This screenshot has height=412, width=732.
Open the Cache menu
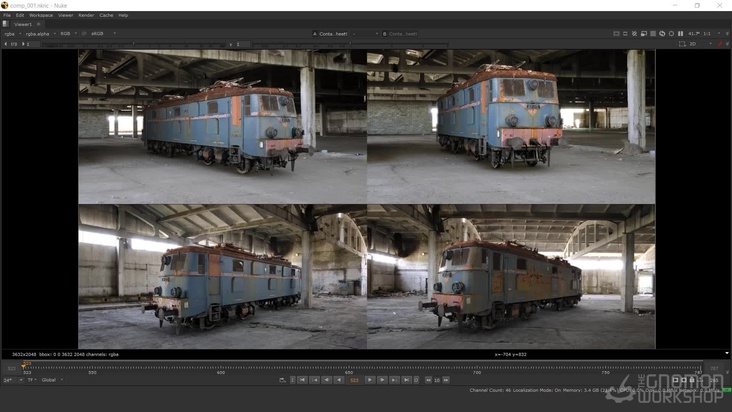(x=106, y=15)
